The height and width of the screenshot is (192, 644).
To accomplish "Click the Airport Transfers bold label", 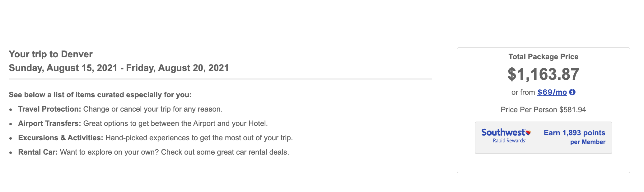I will [x=49, y=123].
